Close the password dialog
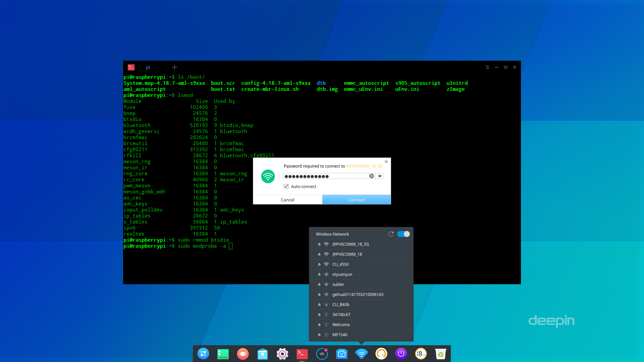This screenshot has height=362, width=644. pyautogui.click(x=386, y=162)
